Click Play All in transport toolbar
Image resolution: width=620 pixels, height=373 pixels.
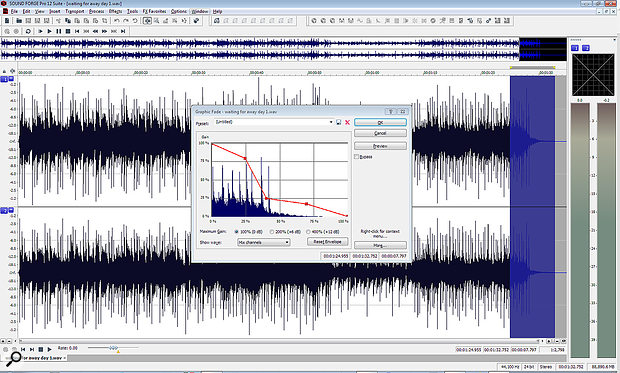[x=40, y=31]
